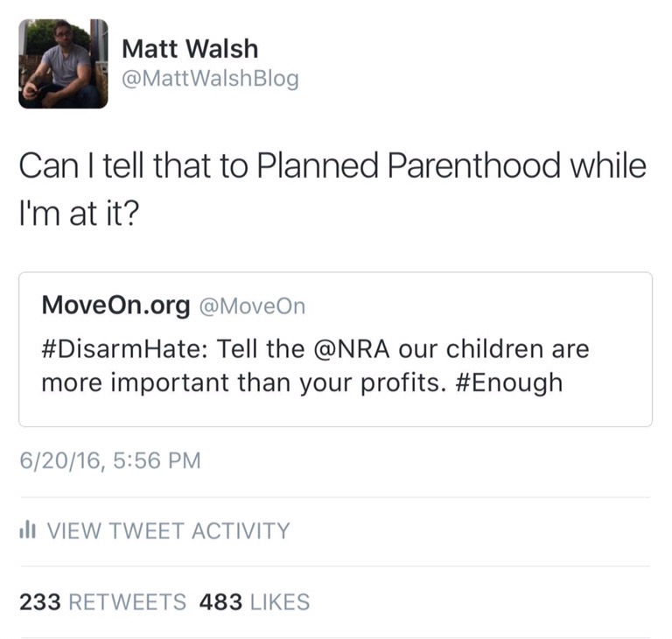The image size is (672, 639).
Task: Click the "I'm at it?" tweet line
Action: (x=80, y=214)
